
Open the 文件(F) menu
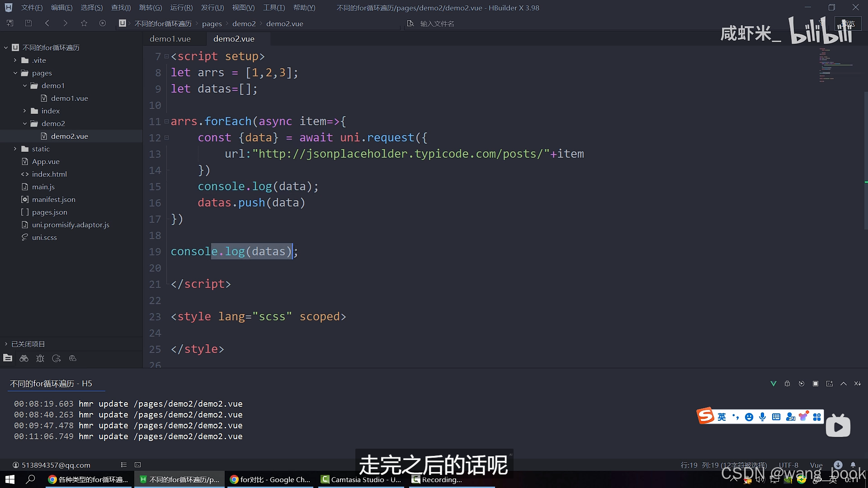coord(32,8)
